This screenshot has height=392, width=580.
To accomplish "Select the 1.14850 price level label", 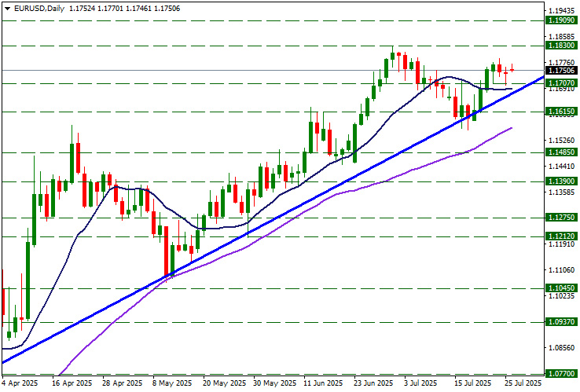I will 561,152.
